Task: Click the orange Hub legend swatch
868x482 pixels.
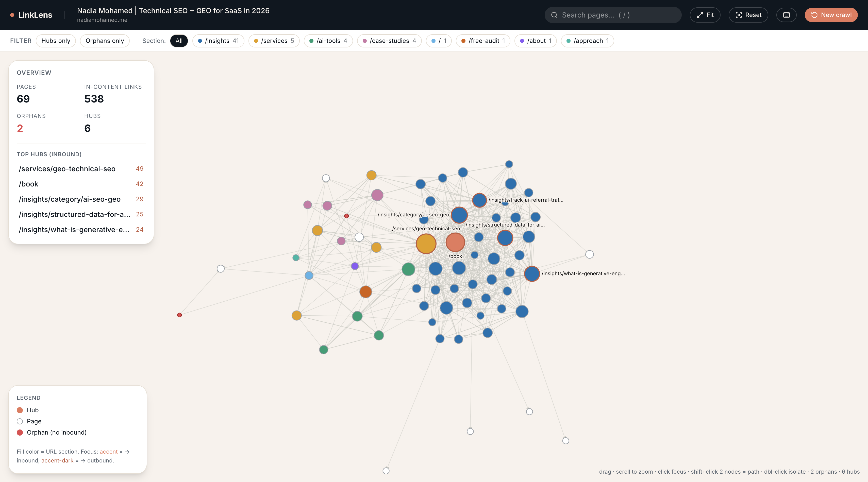Action: 20,410
